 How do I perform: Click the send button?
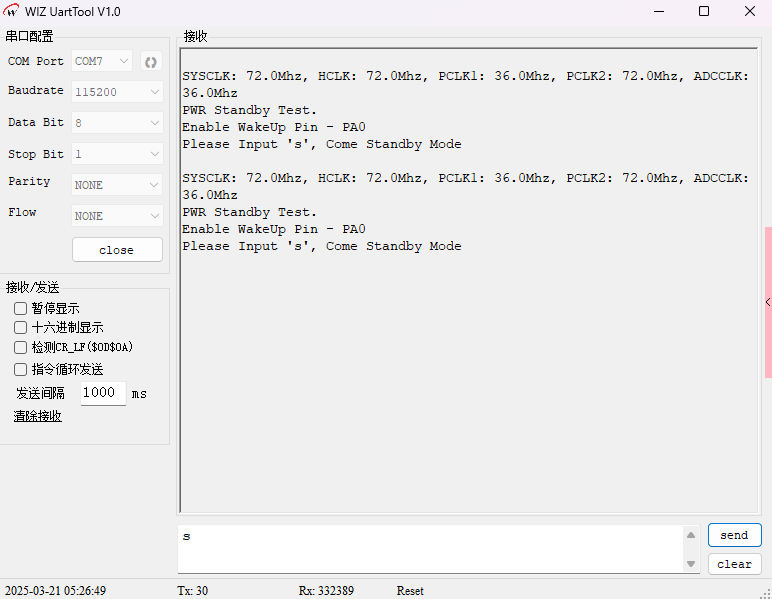(734, 535)
